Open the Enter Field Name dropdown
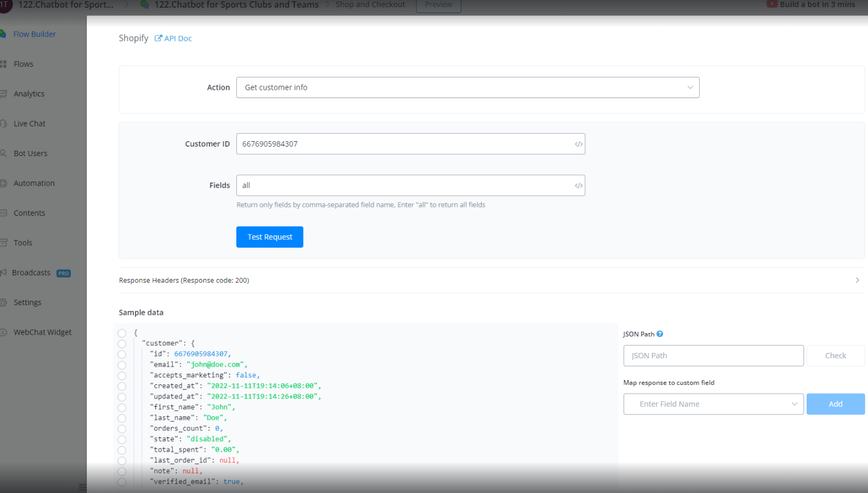The image size is (868, 493). [713, 404]
